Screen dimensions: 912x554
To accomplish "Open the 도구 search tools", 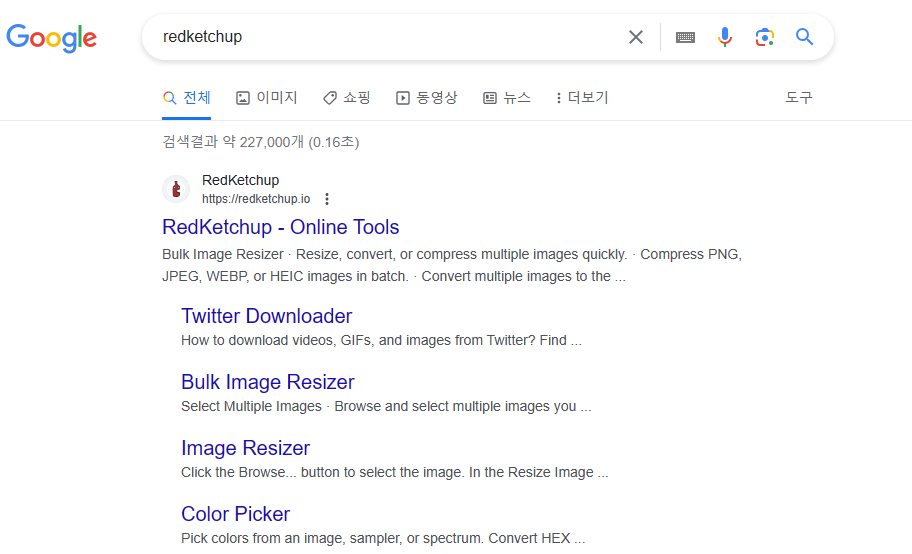I will 799,98.
